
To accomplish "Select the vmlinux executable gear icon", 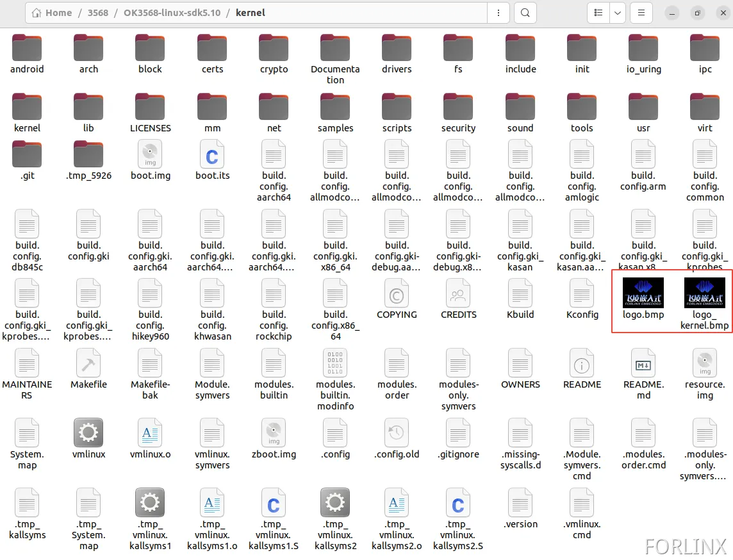I will click(x=88, y=433).
